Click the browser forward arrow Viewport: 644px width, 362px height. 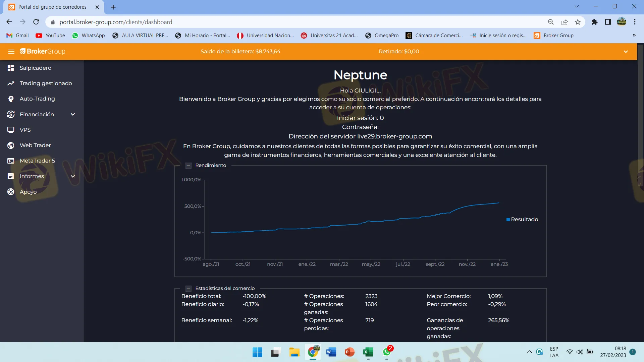[x=22, y=22]
